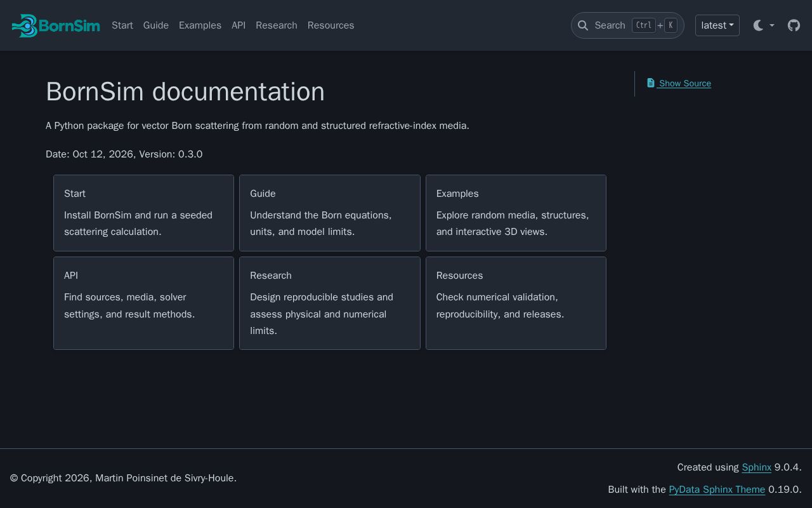Open the BornSim logo home link
Viewport: 812px width, 508px height.
click(56, 25)
